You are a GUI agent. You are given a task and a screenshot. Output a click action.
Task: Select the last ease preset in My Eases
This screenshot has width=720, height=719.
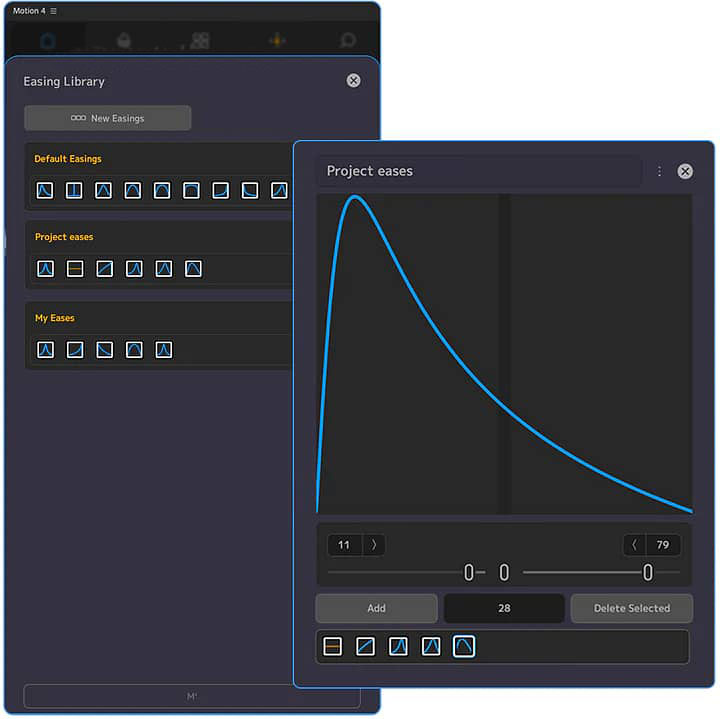pos(164,349)
